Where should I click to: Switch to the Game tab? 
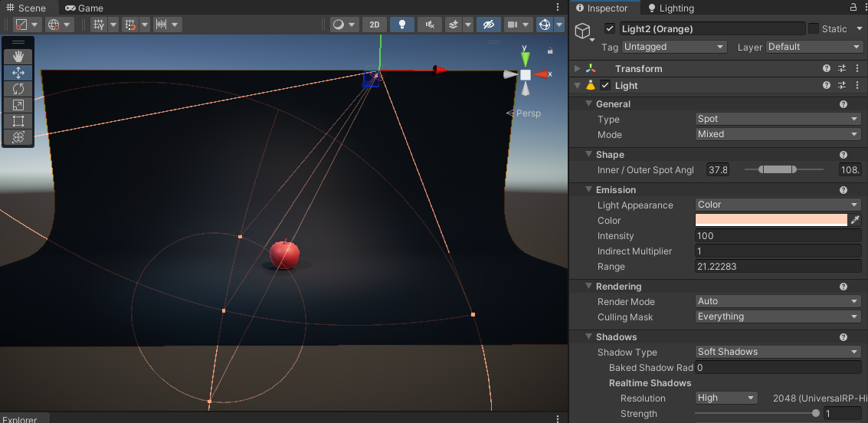click(x=85, y=8)
